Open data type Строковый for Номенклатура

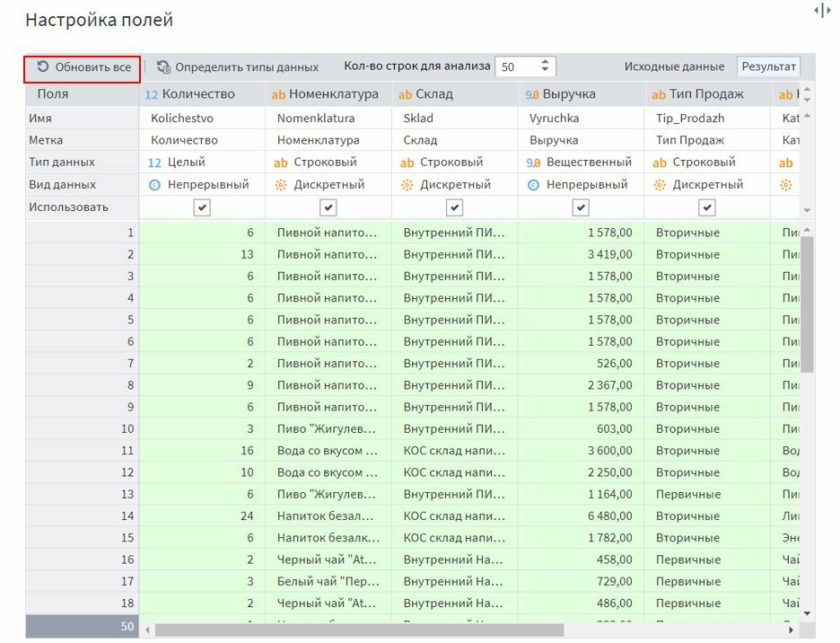[328, 162]
